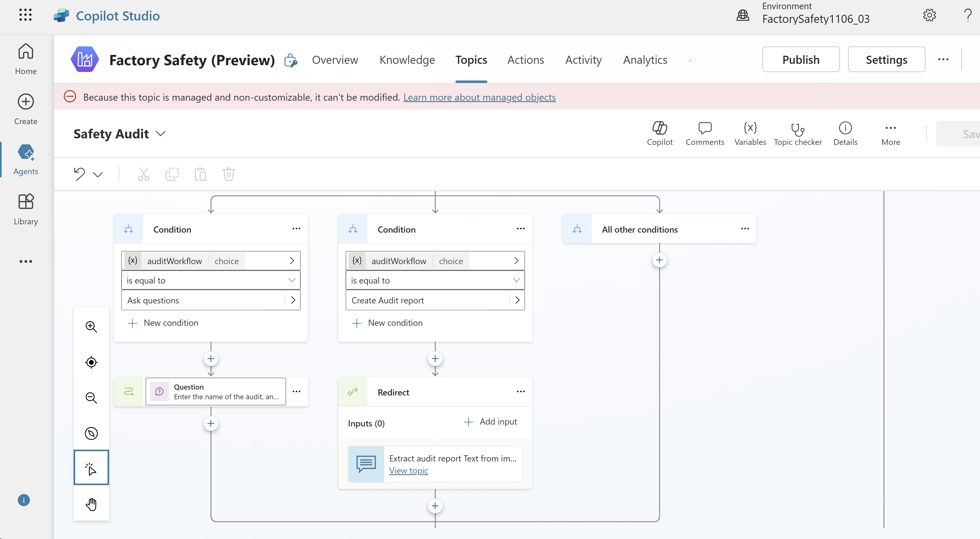Open All other conditions options menu
The height and width of the screenshot is (539, 980).
745,229
